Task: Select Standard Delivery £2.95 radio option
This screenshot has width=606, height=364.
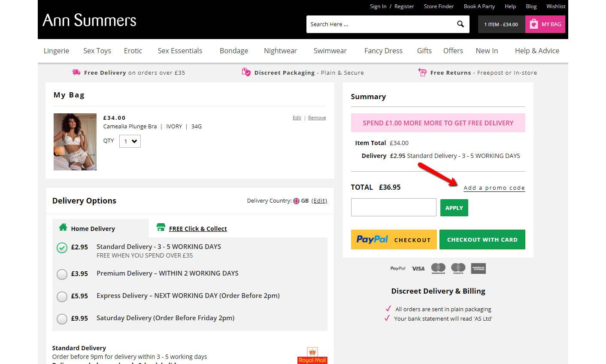Action: 62,248
